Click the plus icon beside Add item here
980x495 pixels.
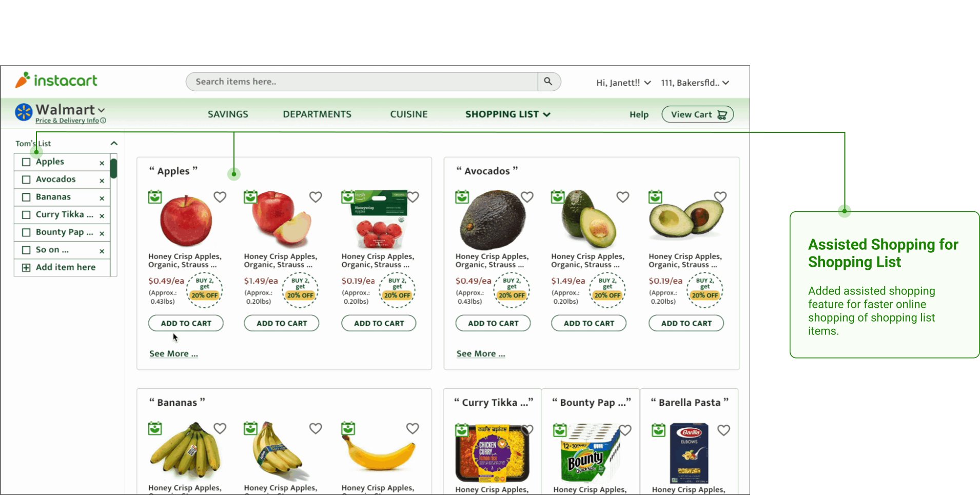pyautogui.click(x=26, y=267)
